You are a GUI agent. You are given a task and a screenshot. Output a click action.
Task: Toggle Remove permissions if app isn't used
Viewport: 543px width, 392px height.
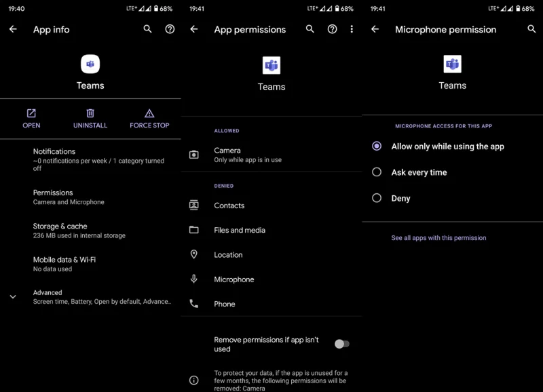coord(342,344)
